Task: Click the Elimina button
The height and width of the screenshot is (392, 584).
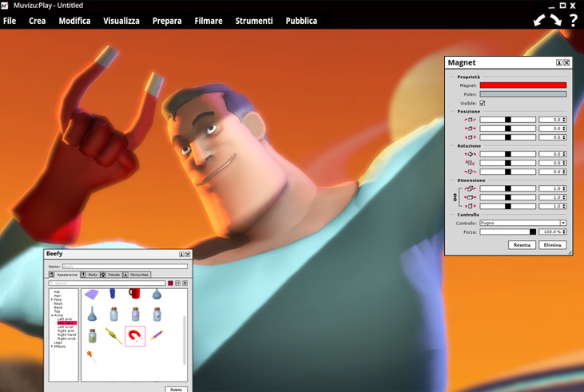Action: 552,245
